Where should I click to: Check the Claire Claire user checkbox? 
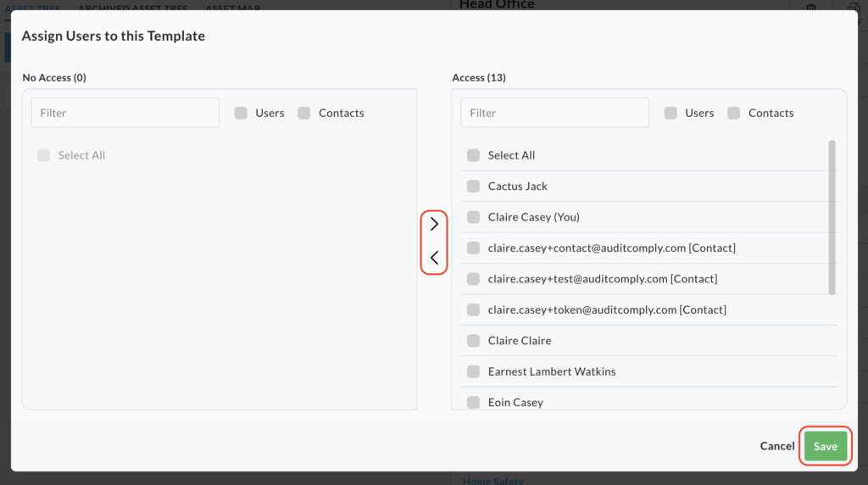[473, 341]
